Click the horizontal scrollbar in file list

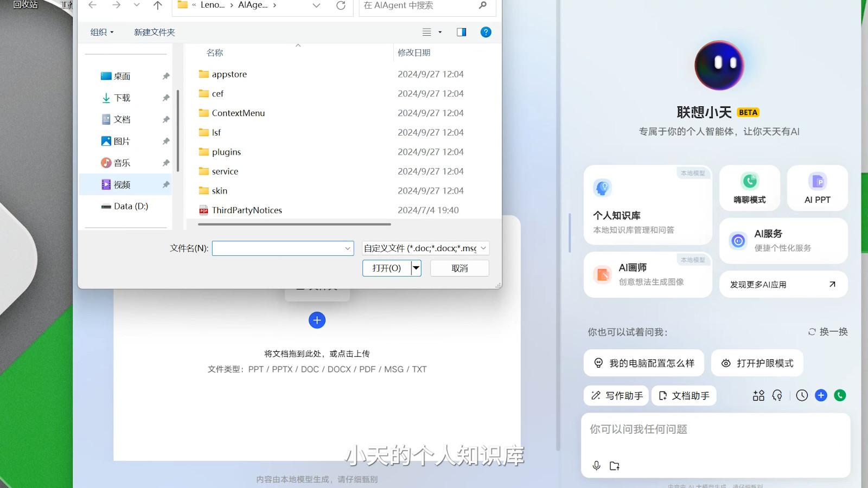tap(294, 224)
